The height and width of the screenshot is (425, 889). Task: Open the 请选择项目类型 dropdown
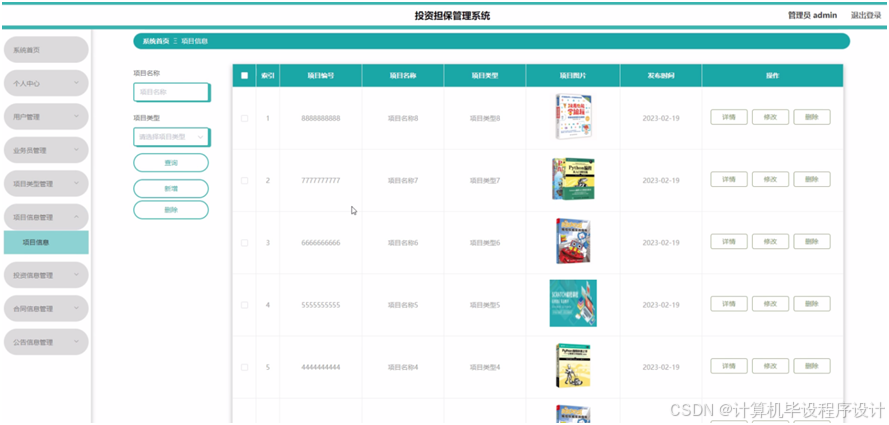tap(171, 137)
